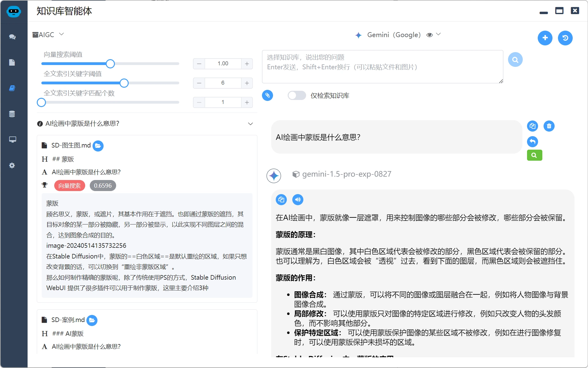Open the database section in sidebar

point(12,114)
